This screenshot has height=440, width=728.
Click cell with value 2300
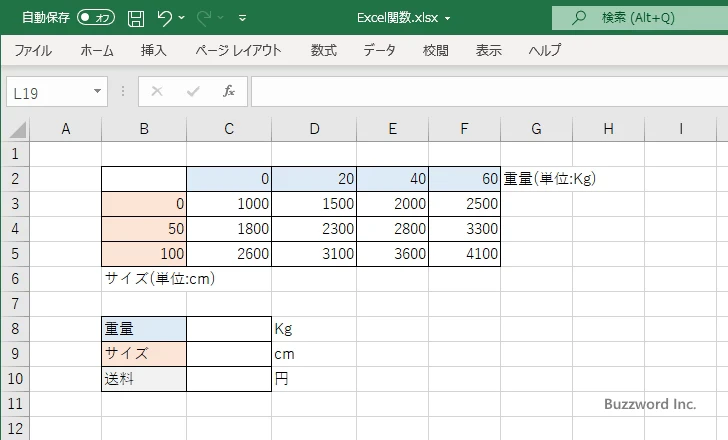click(314, 229)
